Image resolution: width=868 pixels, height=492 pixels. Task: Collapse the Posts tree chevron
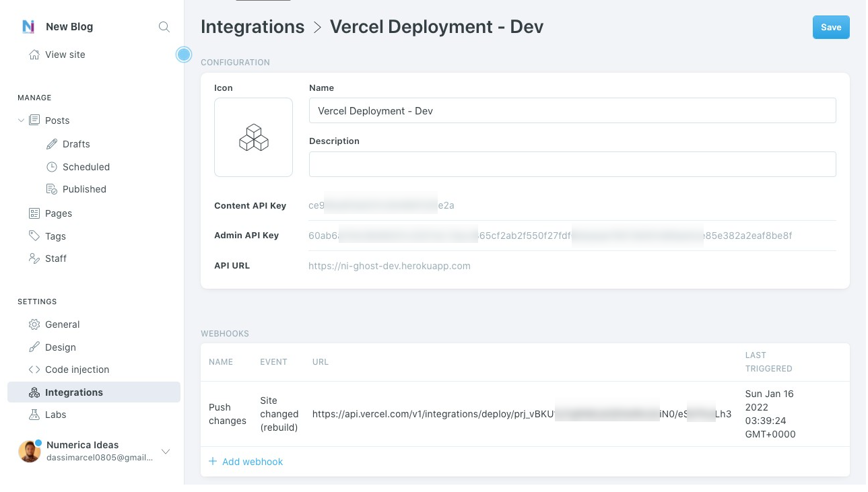(x=21, y=120)
